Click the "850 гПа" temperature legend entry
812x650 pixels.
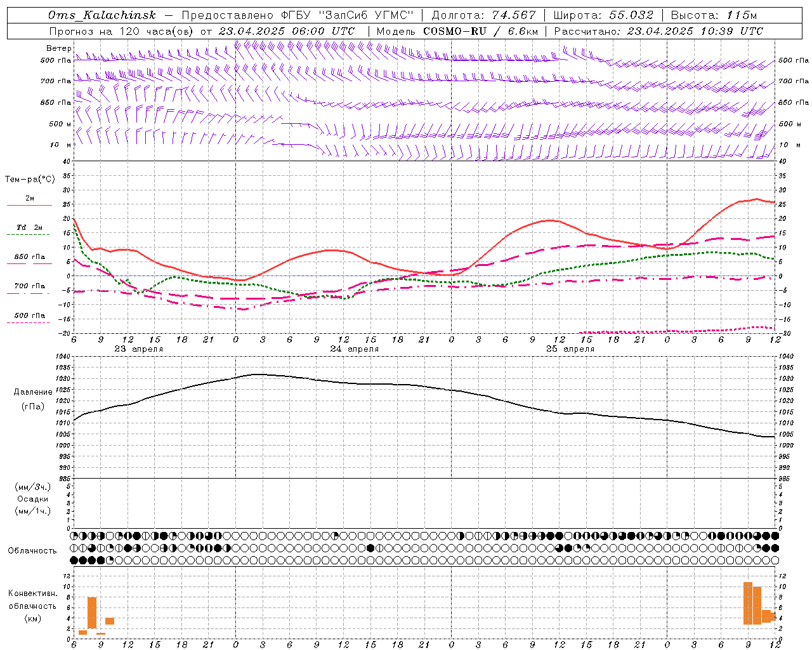pos(30,257)
